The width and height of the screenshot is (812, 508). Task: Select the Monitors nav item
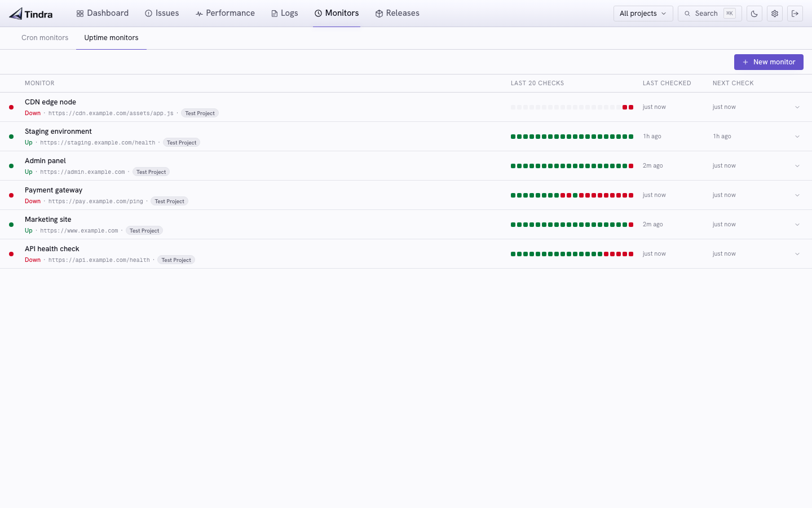(337, 13)
